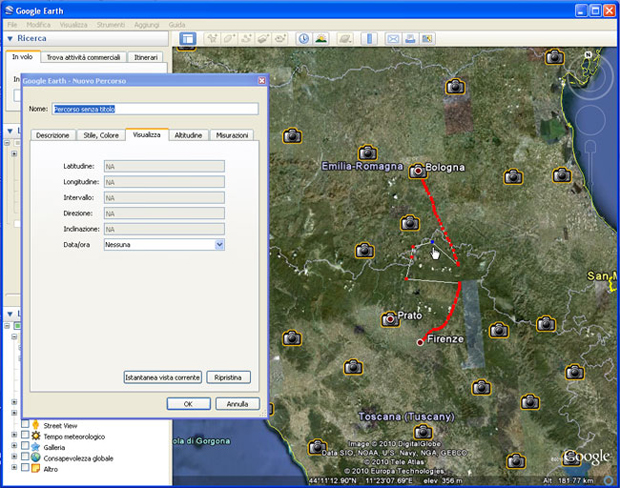620x488 pixels.
Task: Click the camera icon below Toscana label
Action: coord(423,431)
